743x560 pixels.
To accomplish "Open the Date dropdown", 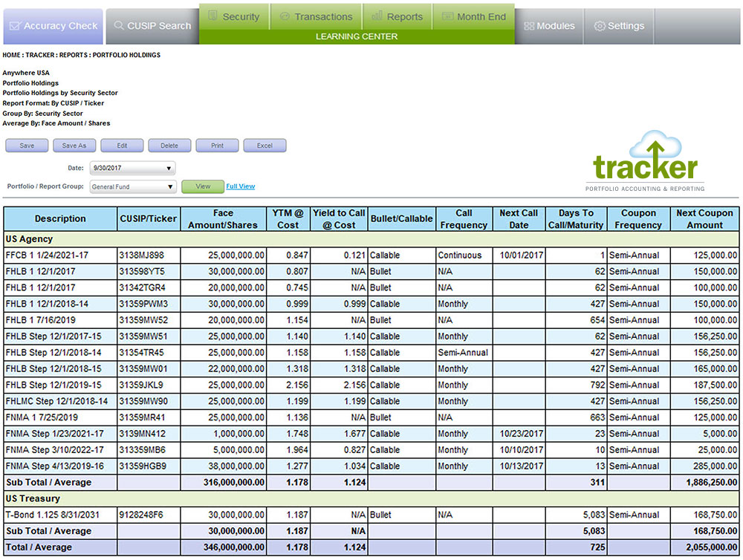I will [x=132, y=169].
